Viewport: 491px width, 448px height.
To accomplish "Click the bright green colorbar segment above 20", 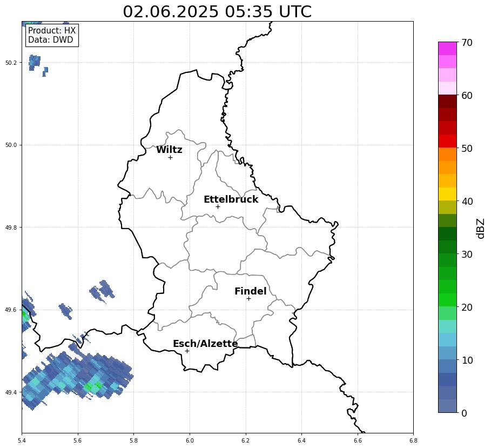I will tap(447, 300).
